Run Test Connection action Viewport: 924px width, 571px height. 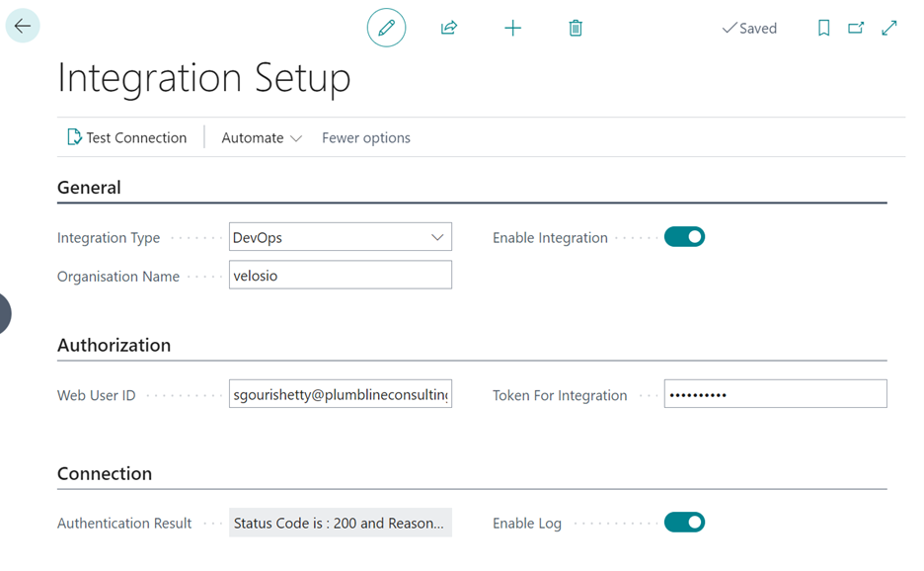tap(127, 137)
